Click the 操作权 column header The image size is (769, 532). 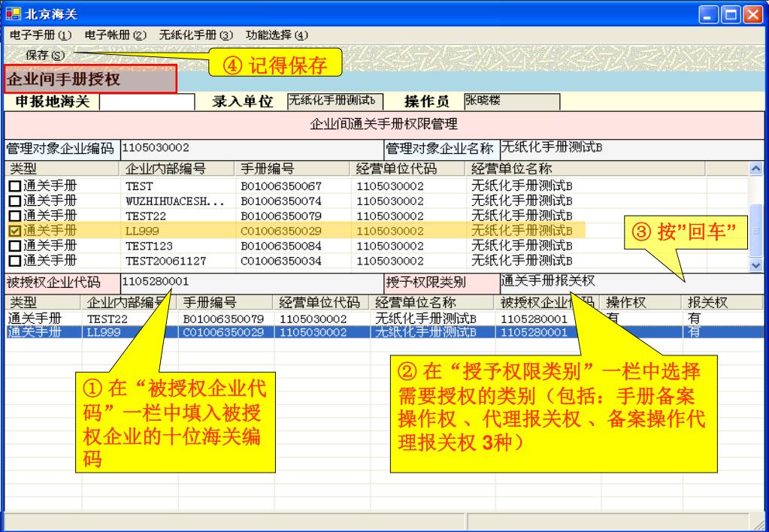pos(641,303)
